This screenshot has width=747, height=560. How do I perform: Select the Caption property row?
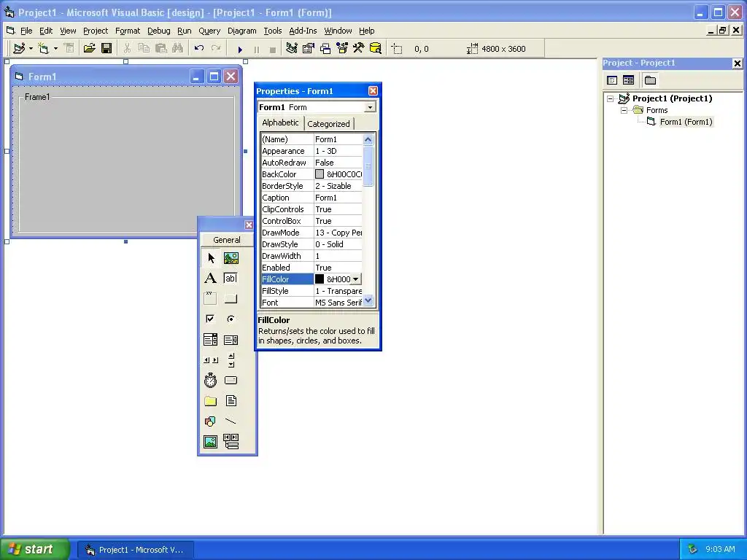point(311,198)
